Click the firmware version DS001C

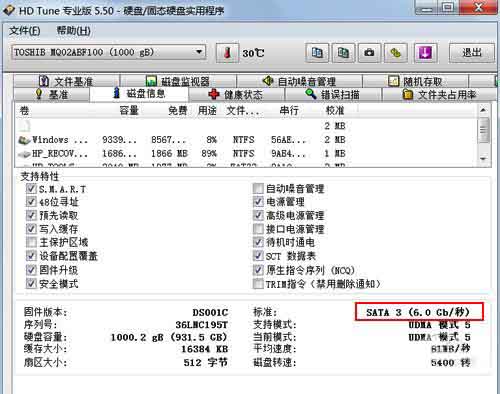point(210,313)
